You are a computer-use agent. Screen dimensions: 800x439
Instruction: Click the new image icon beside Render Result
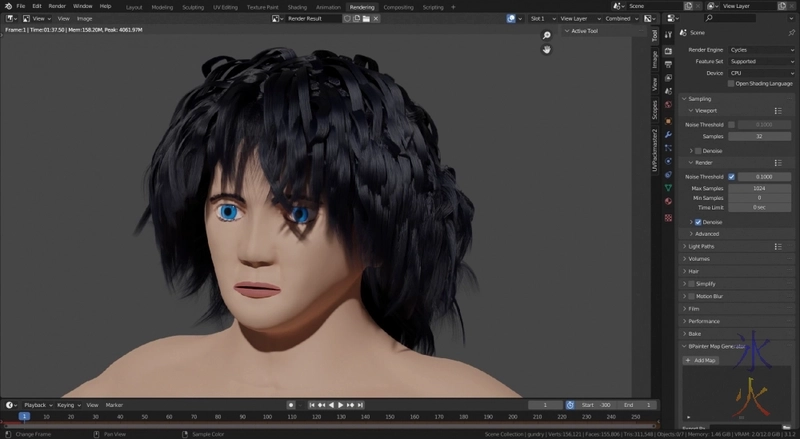click(357, 18)
